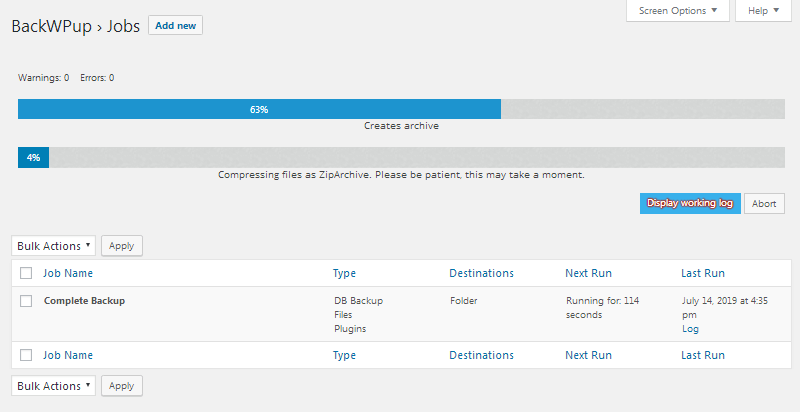800x412 pixels.
Task: Click Display working log button
Action: tap(690, 203)
